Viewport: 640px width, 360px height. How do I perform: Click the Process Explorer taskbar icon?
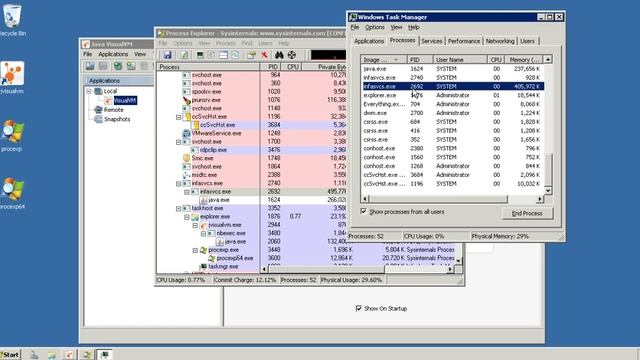point(87,355)
